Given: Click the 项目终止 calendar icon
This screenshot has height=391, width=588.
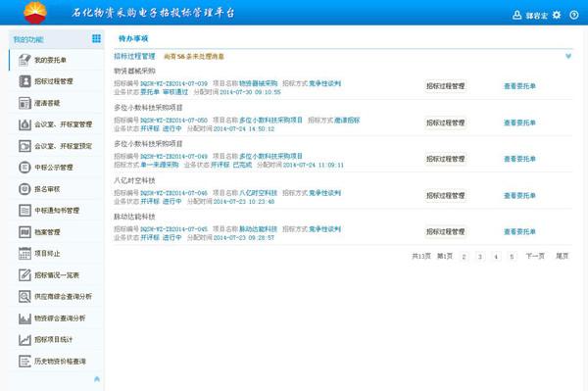Looking at the screenshot, I should (24, 254).
